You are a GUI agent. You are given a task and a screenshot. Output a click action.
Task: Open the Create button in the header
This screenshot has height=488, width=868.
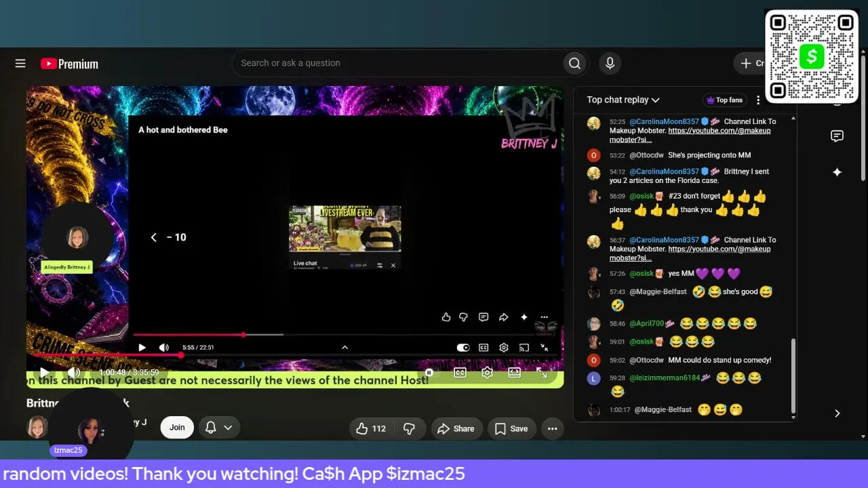pos(751,63)
